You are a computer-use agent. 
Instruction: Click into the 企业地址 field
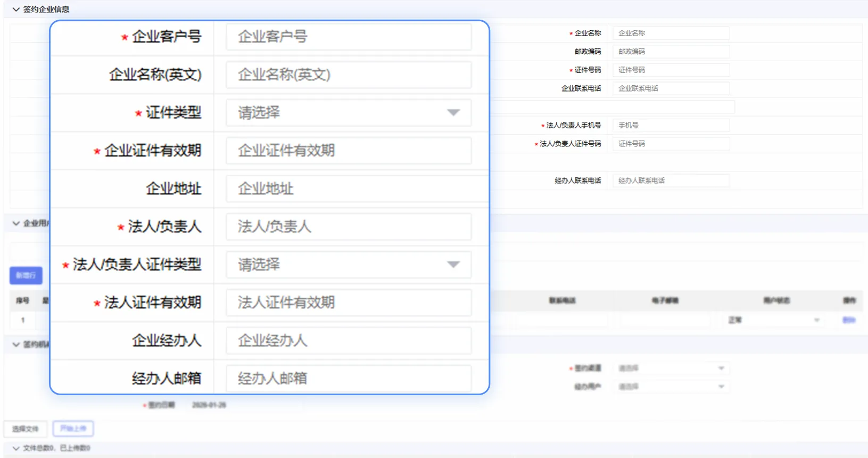pos(348,189)
